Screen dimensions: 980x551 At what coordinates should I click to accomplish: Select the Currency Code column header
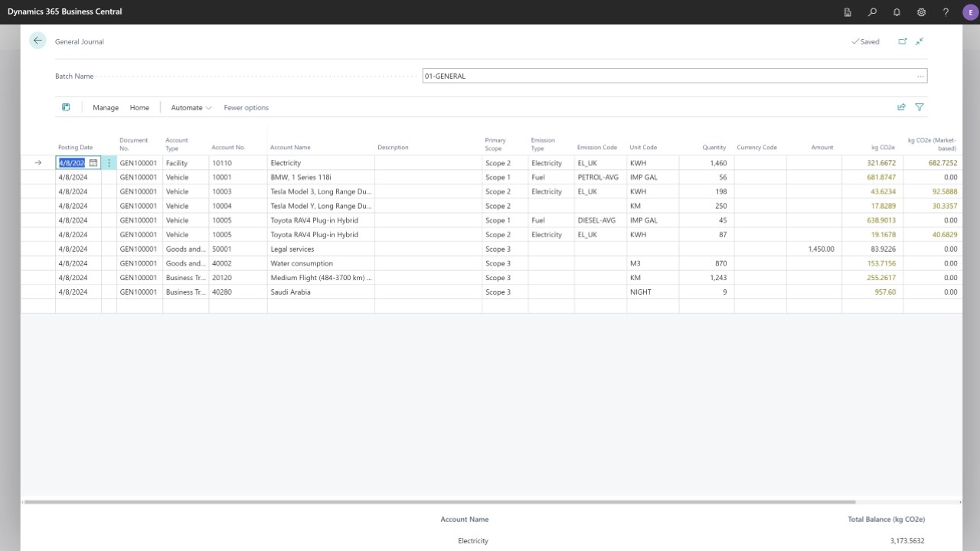(x=757, y=148)
